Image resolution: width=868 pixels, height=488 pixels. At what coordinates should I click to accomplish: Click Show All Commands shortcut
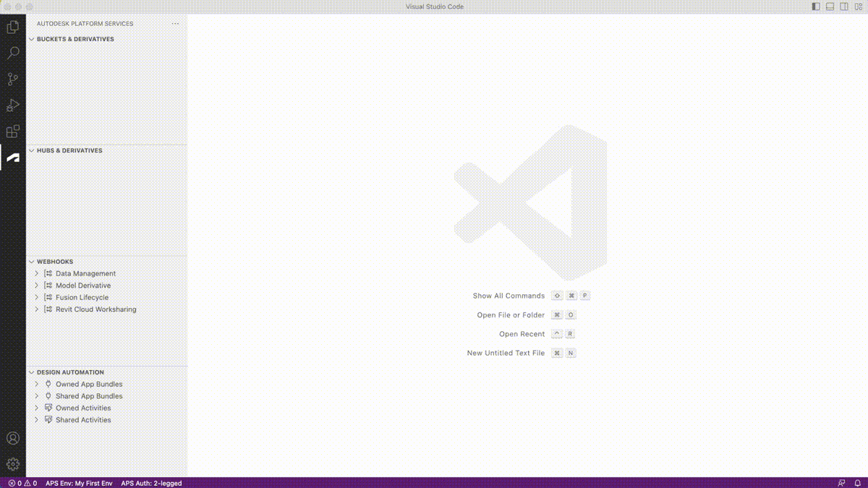coord(532,296)
